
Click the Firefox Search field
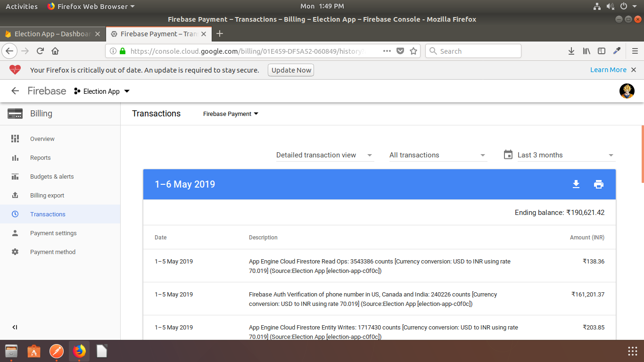pos(473,51)
